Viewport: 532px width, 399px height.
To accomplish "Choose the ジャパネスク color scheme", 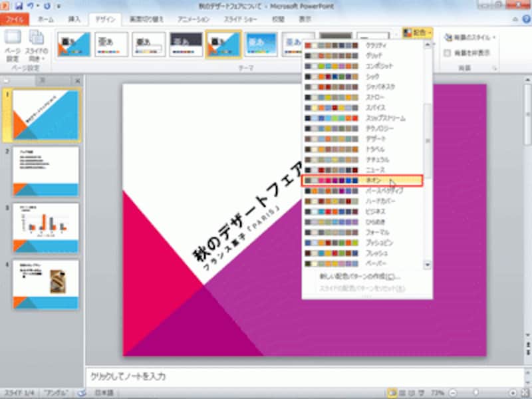I will [362, 87].
